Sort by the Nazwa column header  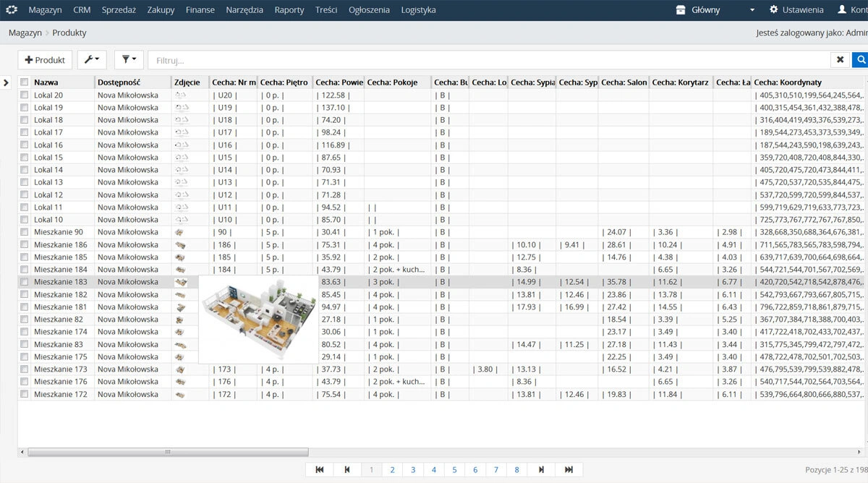[x=63, y=82]
